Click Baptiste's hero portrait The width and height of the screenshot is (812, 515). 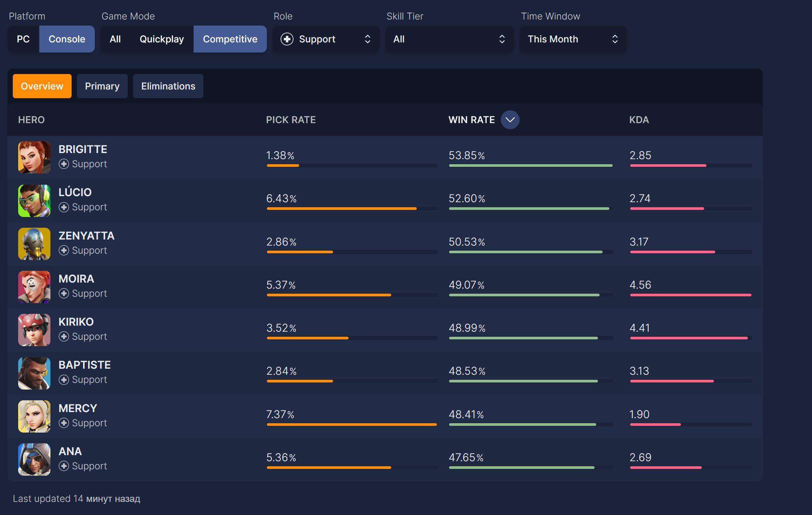tap(34, 373)
